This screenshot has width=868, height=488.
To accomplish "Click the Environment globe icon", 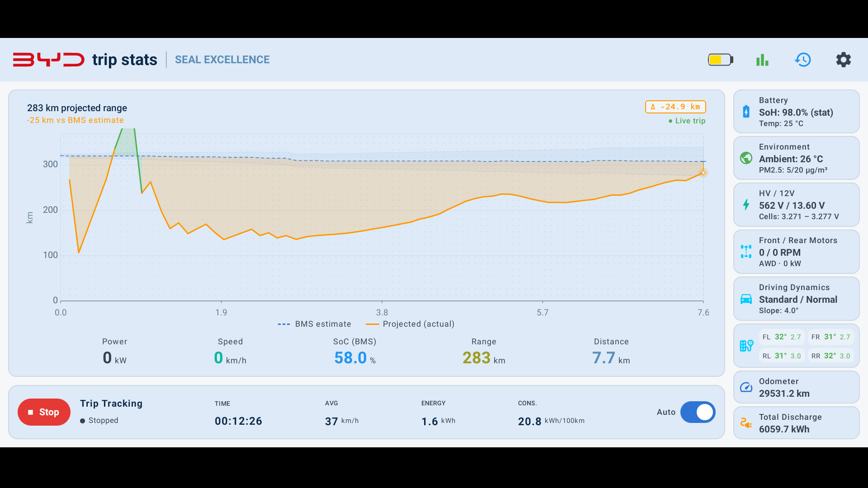I will [746, 158].
